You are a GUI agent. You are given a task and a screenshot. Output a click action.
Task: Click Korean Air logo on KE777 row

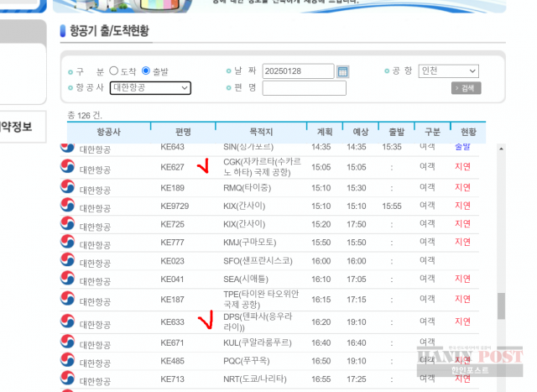(68, 243)
